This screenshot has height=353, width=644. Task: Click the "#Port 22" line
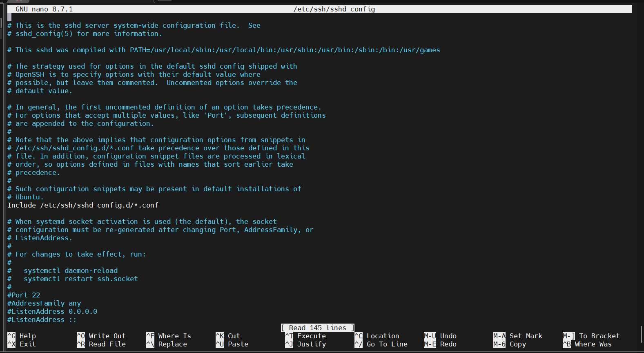pyautogui.click(x=24, y=295)
